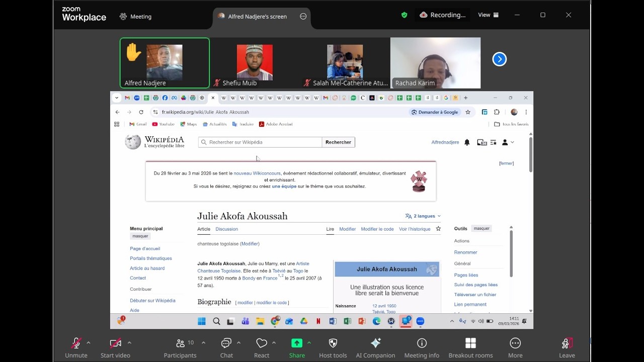This screenshot has height=362, width=644.
Task: Click the Wikipedia search field
Action: [x=260, y=142]
